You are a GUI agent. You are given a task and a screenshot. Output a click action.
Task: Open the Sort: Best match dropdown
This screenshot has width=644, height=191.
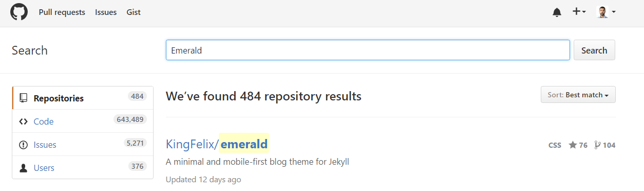click(x=578, y=95)
